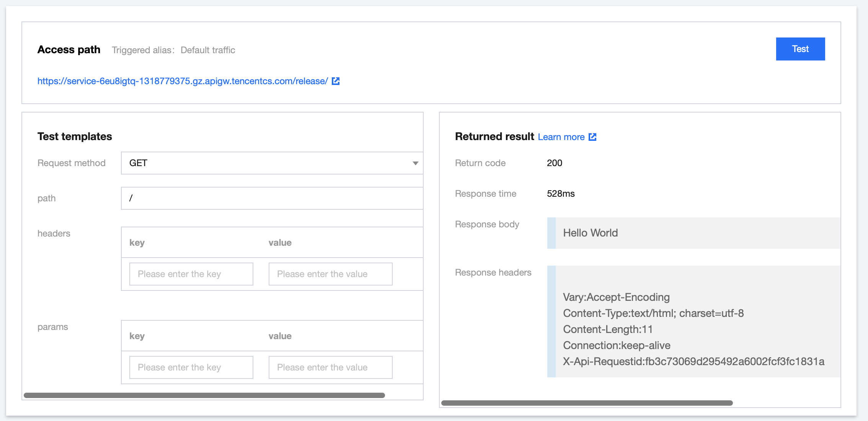The height and width of the screenshot is (421, 868).
Task: Click the Learn more link
Action: pos(561,137)
